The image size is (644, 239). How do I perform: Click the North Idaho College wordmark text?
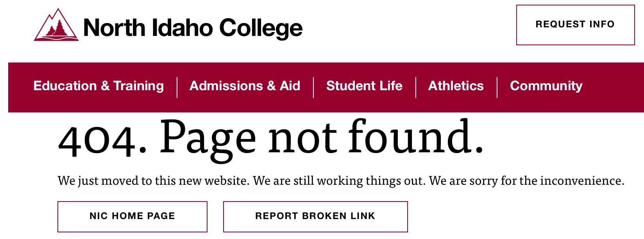pyautogui.click(x=193, y=28)
